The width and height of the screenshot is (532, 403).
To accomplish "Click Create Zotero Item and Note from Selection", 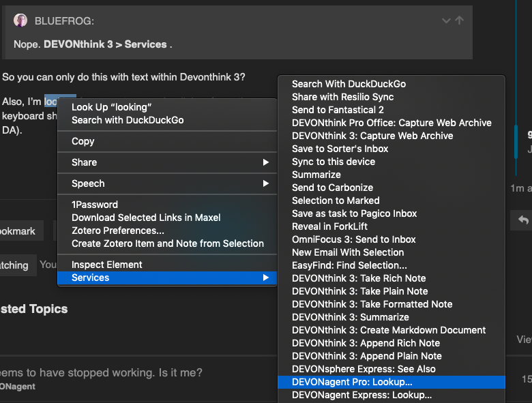I will 167,243.
